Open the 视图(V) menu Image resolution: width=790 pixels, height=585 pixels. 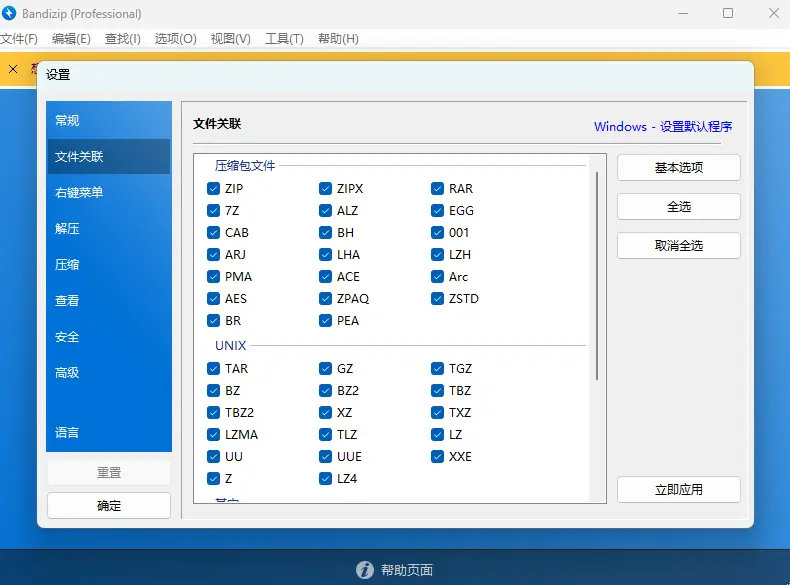pyautogui.click(x=231, y=39)
